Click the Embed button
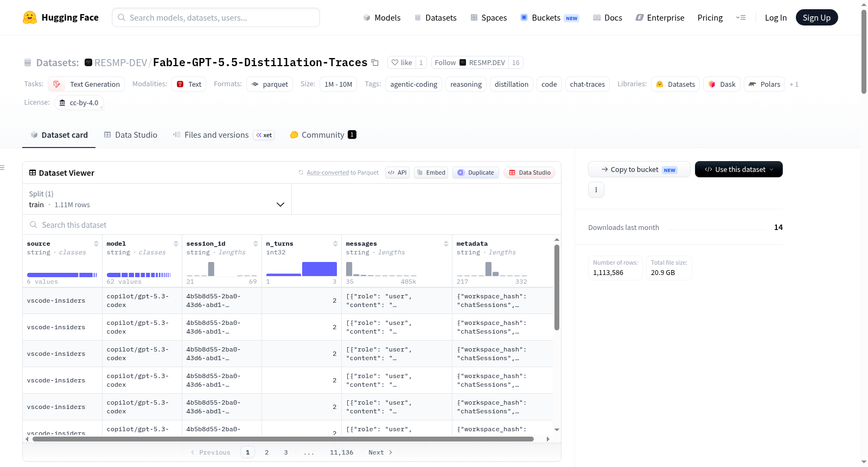 pyautogui.click(x=431, y=172)
